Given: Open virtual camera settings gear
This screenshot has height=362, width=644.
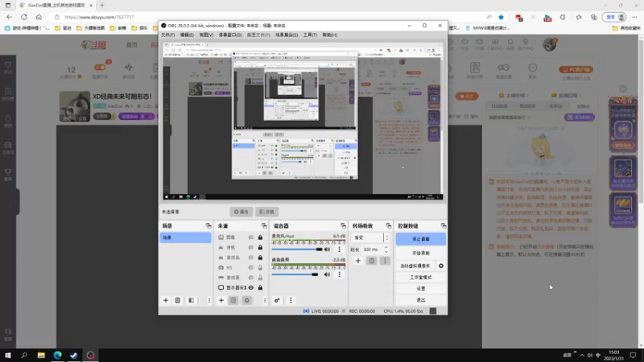Looking at the screenshot, I should point(440,266).
